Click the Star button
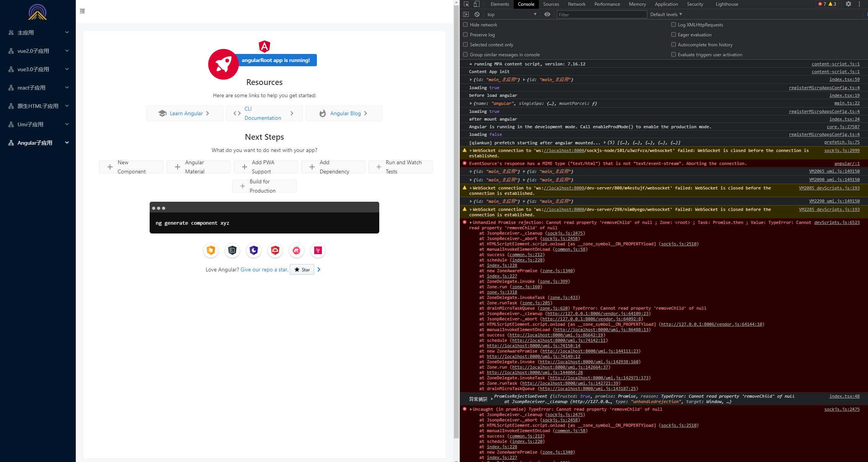868x462 pixels. pyautogui.click(x=302, y=269)
